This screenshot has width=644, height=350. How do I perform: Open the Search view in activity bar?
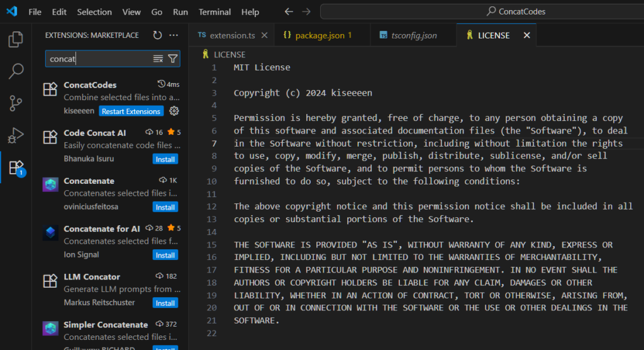[x=16, y=71]
